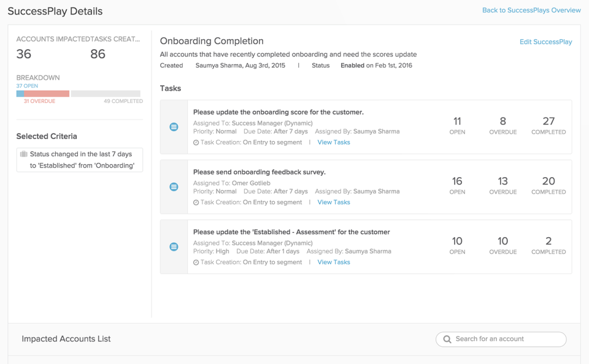
Task: Click the red overdue segment of breakdown bar
Action: [x=47, y=93]
